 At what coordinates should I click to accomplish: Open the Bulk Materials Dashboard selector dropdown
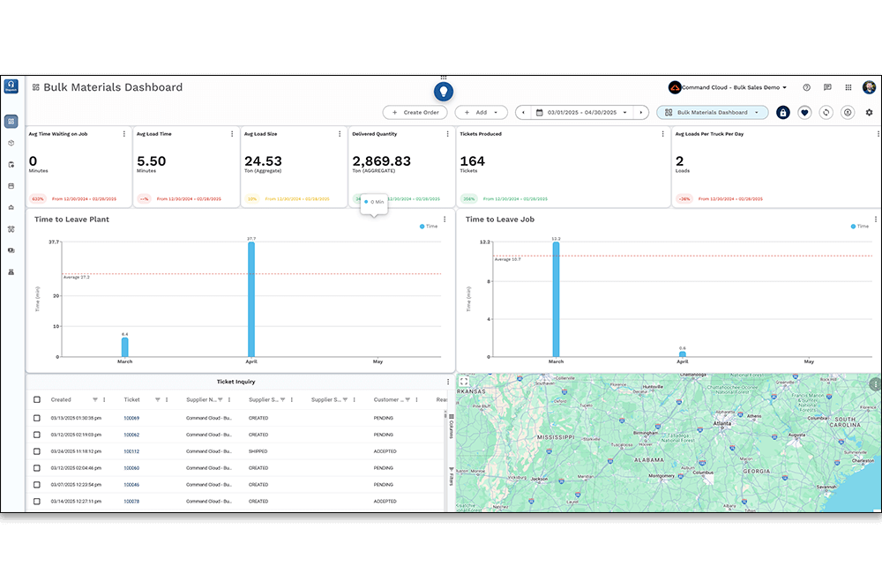tap(712, 113)
